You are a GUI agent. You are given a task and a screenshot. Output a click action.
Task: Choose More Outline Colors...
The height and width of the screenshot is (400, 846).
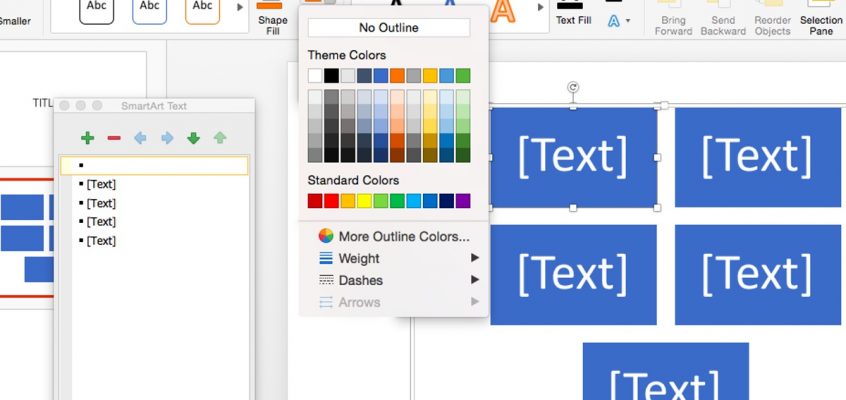point(394,236)
